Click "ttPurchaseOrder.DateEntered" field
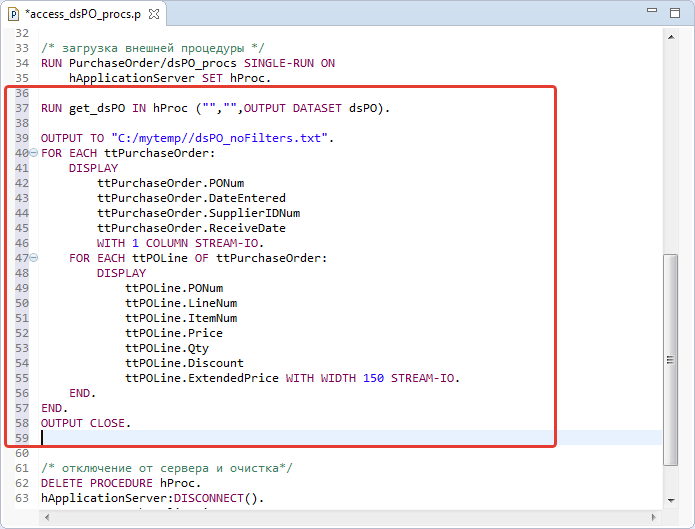 pyautogui.click(x=191, y=198)
